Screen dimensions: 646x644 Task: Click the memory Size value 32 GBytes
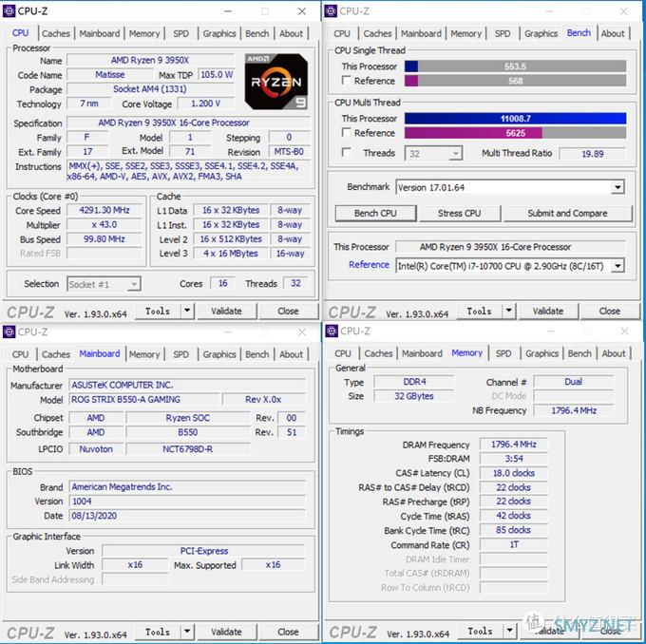click(x=414, y=396)
